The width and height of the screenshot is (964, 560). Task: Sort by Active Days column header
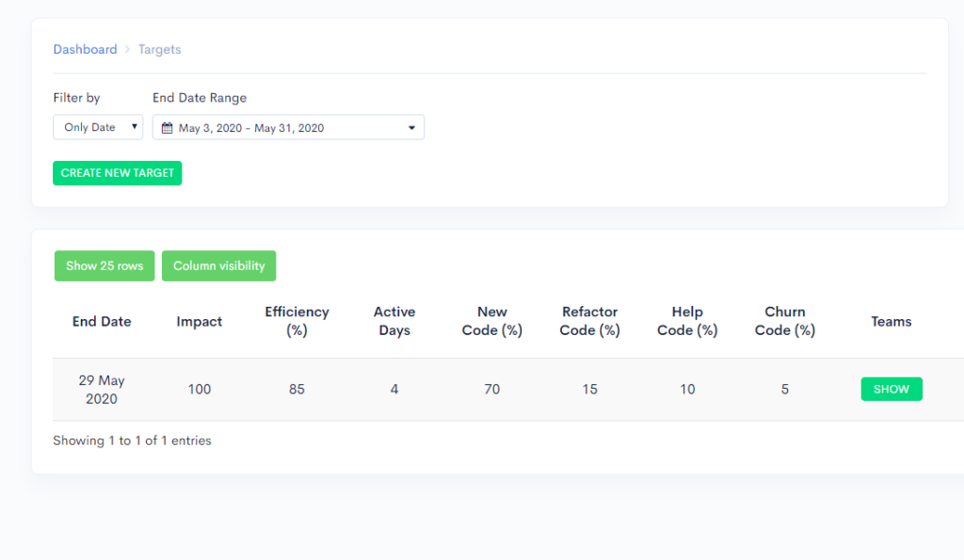[394, 321]
